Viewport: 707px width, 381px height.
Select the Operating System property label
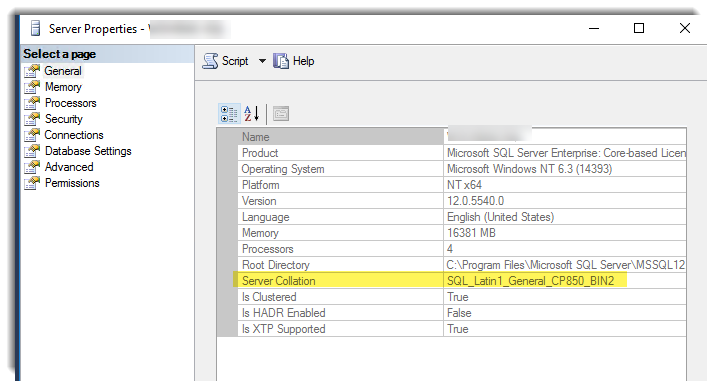pyautogui.click(x=283, y=169)
